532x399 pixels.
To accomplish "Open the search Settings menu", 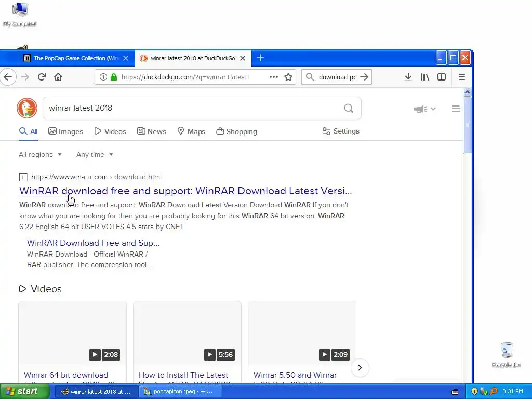I will pyautogui.click(x=341, y=131).
